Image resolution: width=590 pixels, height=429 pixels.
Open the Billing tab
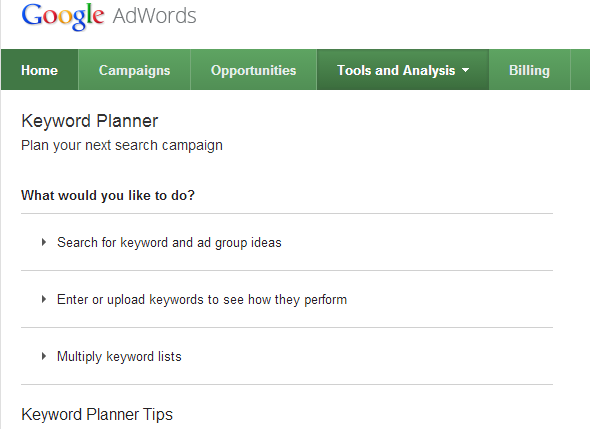[x=529, y=70]
